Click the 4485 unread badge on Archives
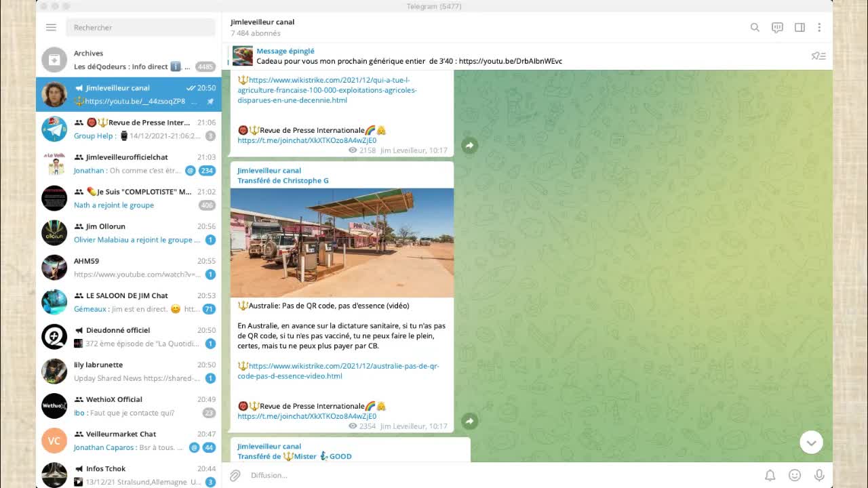Image resolution: width=868 pixels, height=488 pixels. click(x=205, y=66)
